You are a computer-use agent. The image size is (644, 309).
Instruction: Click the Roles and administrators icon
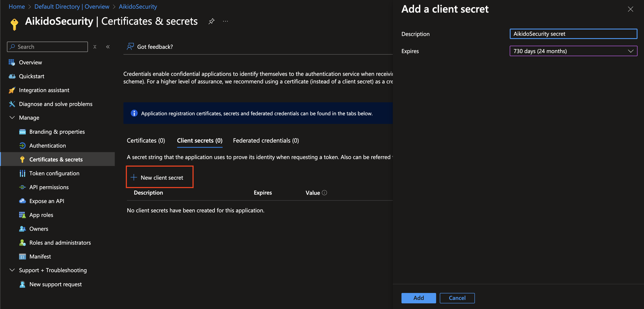pos(23,242)
